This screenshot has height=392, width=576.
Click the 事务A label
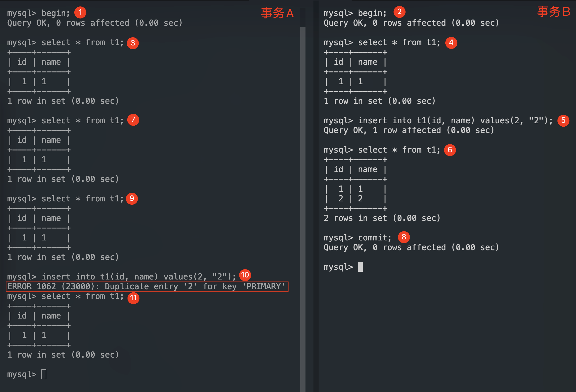pos(277,13)
